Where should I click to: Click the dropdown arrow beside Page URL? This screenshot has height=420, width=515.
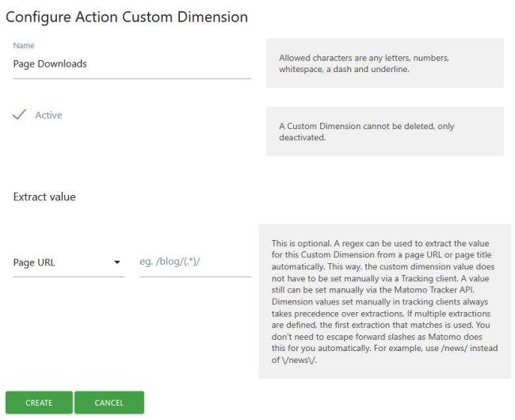coord(117,262)
